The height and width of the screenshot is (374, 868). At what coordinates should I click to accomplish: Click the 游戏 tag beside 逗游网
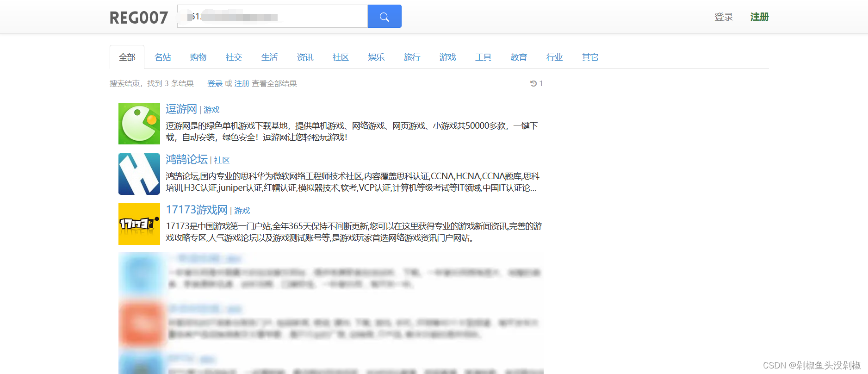211,110
